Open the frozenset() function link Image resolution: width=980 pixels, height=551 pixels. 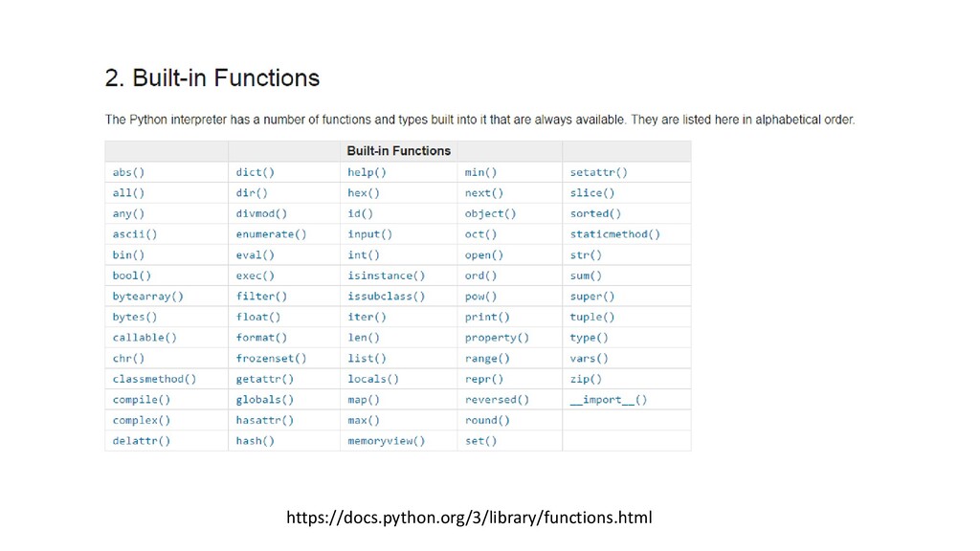pyautogui.click(x=271, y=359)
